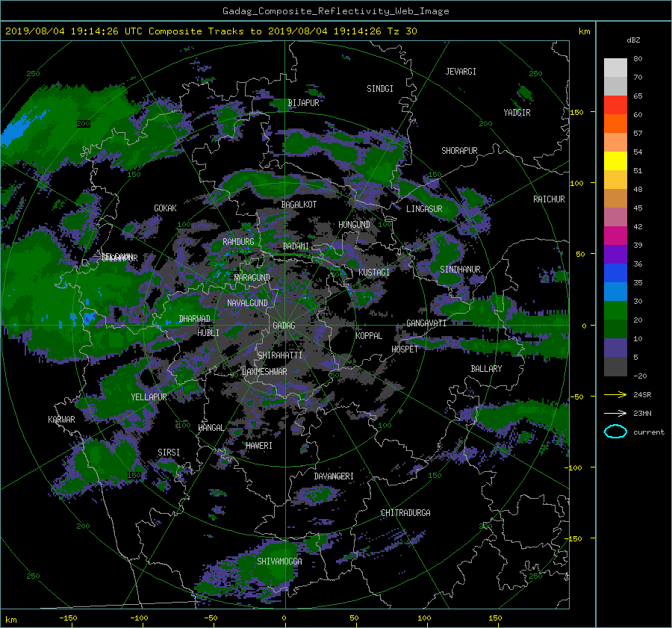Click the RAICHUR city label
The width and height of the screenshot is (672, 628).
point(549,199)
